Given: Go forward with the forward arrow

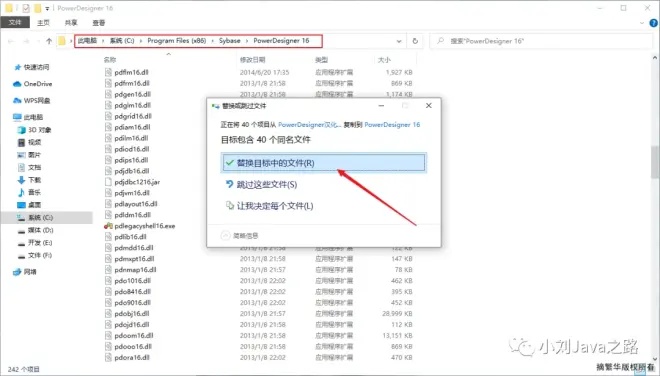Looking at the screenshot, I should pyautogui.click(x=26, y=41).
